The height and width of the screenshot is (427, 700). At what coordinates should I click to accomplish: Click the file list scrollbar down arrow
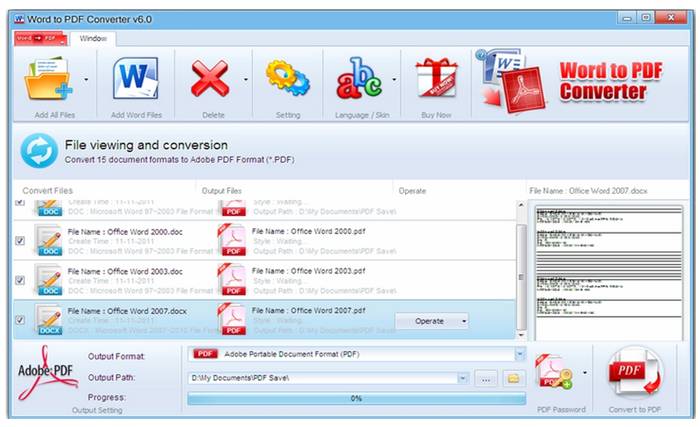(521, 335)
